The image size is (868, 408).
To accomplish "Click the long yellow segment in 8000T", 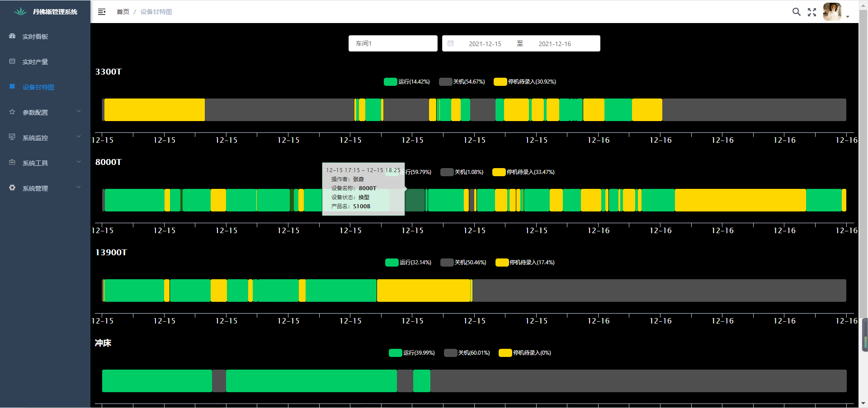I will click(x=741, y=200).
